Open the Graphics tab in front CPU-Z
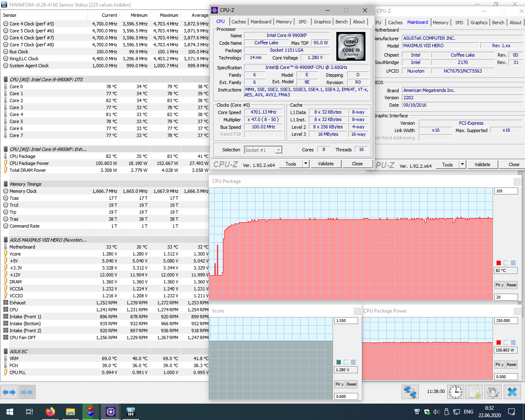 coord(322,22)
